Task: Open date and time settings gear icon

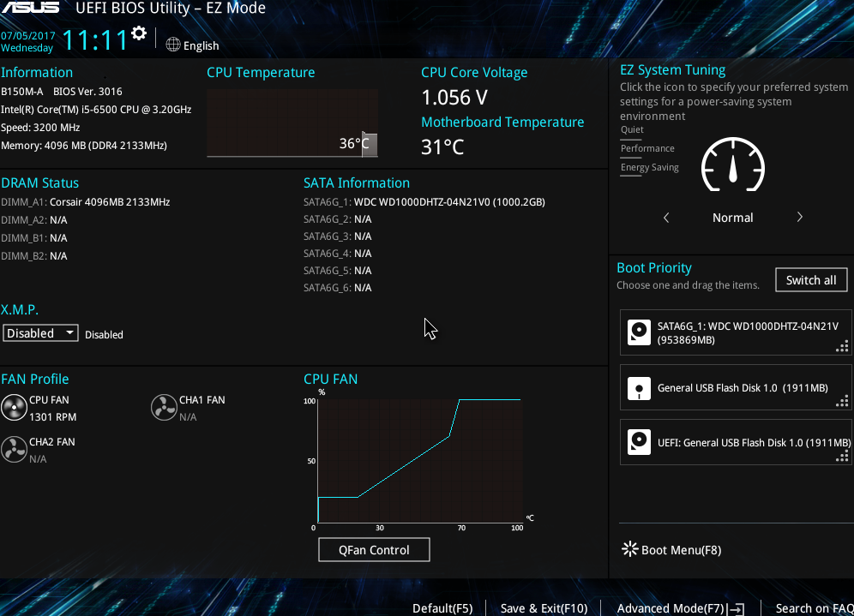Action: 139,33
